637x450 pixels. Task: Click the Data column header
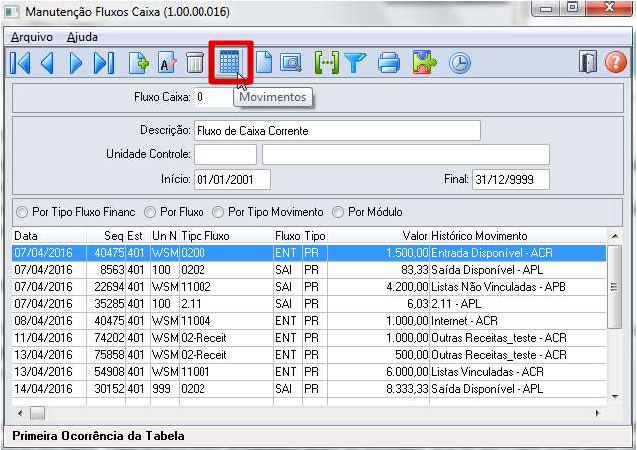pyautogui.click(x=49, y=236)
